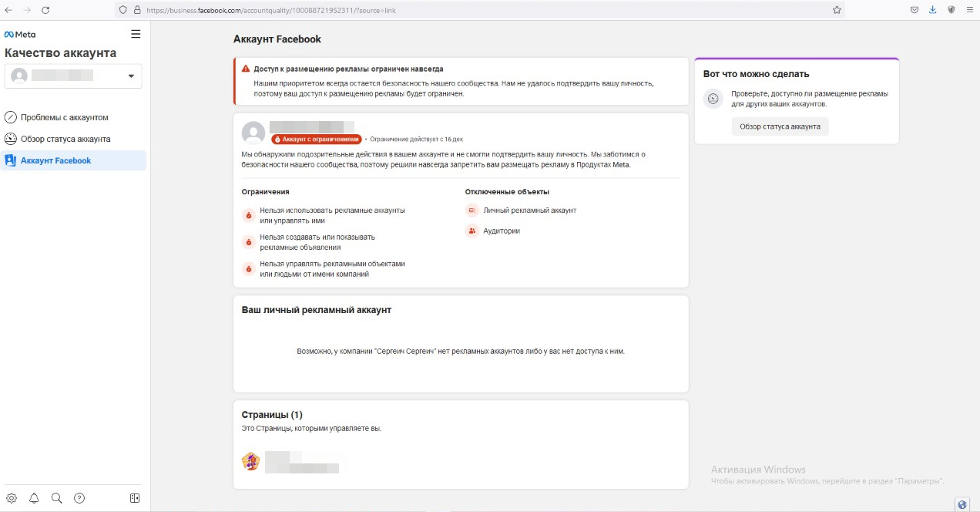
Task: Open the managed page thumbnail under Страницы
Action: point(250,461)
